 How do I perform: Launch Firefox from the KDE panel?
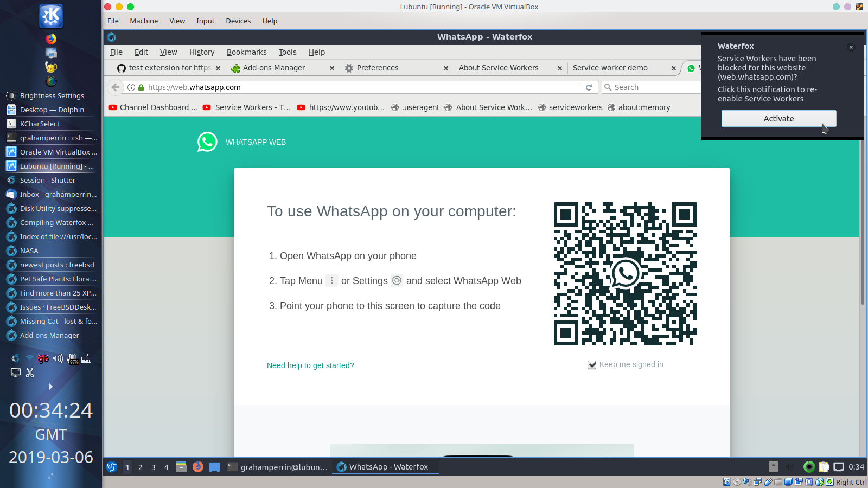[x=51, y=39]
